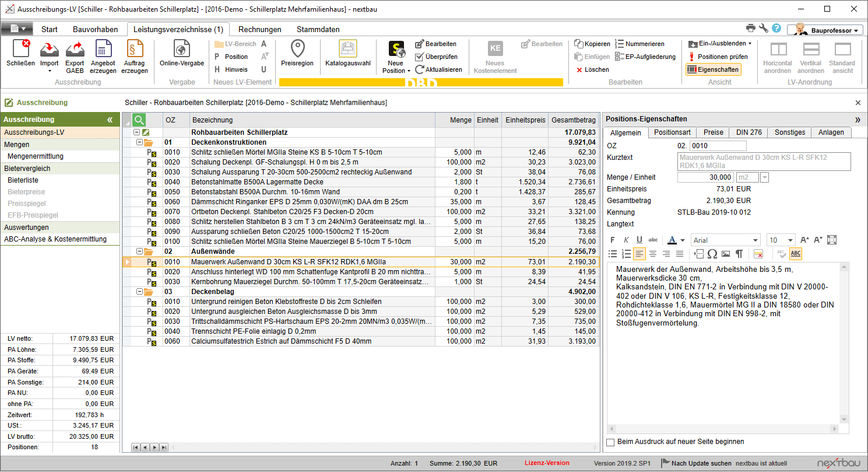The width and height of the screenshot is (868, 472).
Task: Click Angebot erzeugen calculator icon
Action: [103, 50]
